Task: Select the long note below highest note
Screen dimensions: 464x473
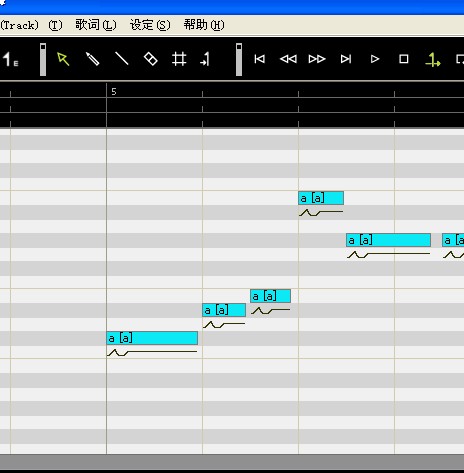Action: 388,240
